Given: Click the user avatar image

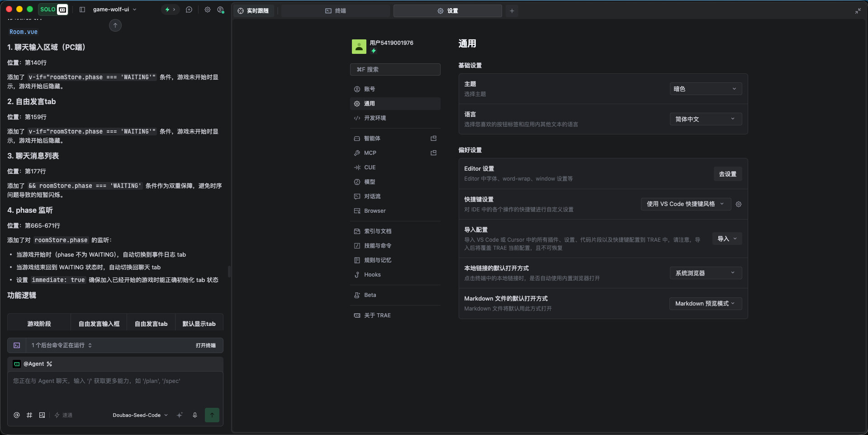Looking at the screenshot, I should coord(359,47).
